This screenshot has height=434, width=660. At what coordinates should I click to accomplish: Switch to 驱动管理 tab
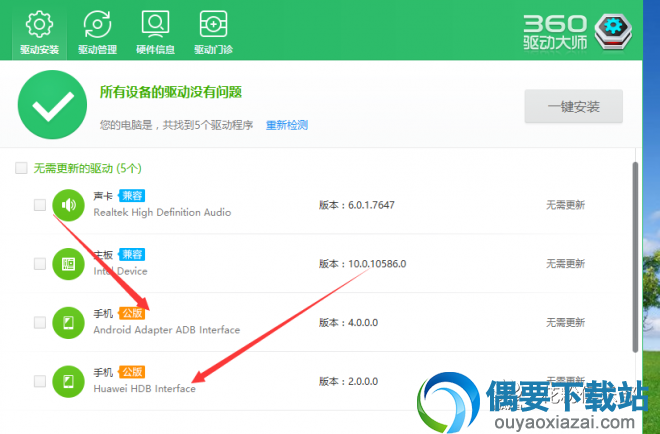[x=97, y=33]
